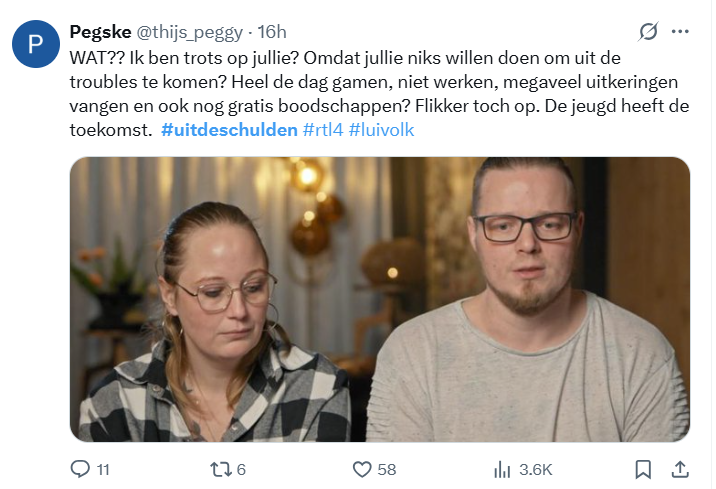View tweet analytics via the bar chart icon
The width and height of the screenshot is (716, 489).
(502, 469)
